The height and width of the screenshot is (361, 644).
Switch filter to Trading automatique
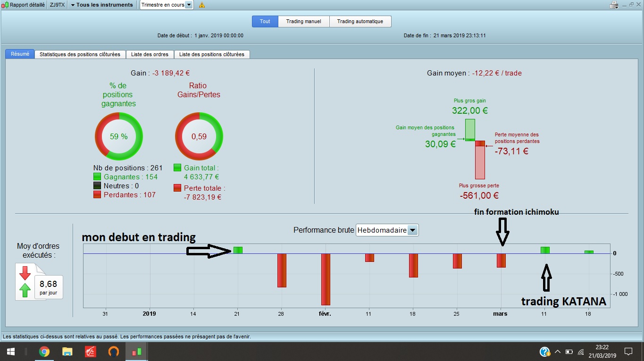point(360,21)
